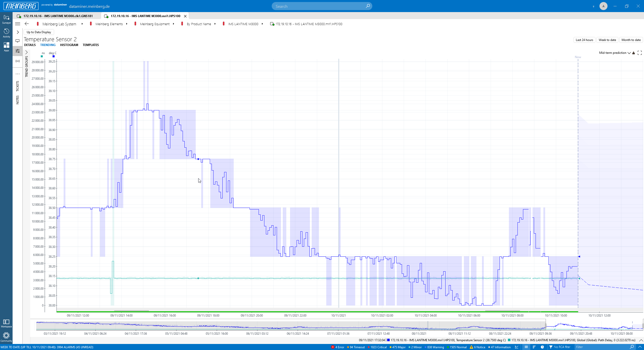Show the Week to date range

pyautogui.click(x=607, y=40)
